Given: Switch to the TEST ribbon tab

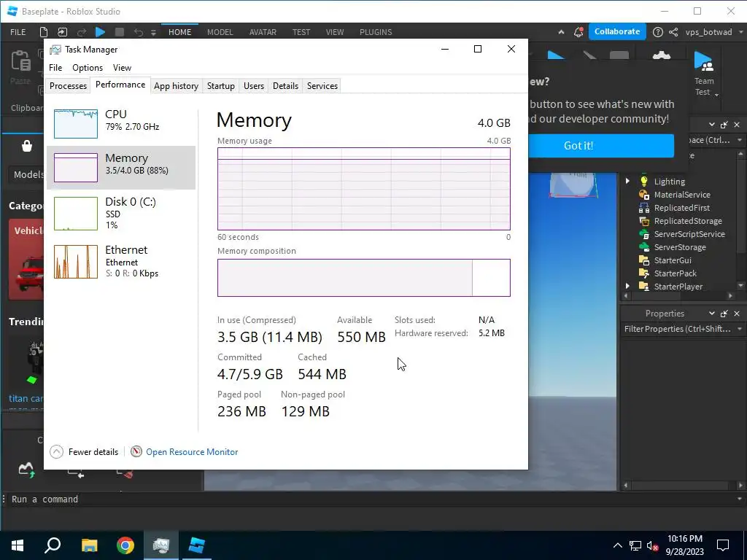Looking at the screenshot, I should (301, 32).
